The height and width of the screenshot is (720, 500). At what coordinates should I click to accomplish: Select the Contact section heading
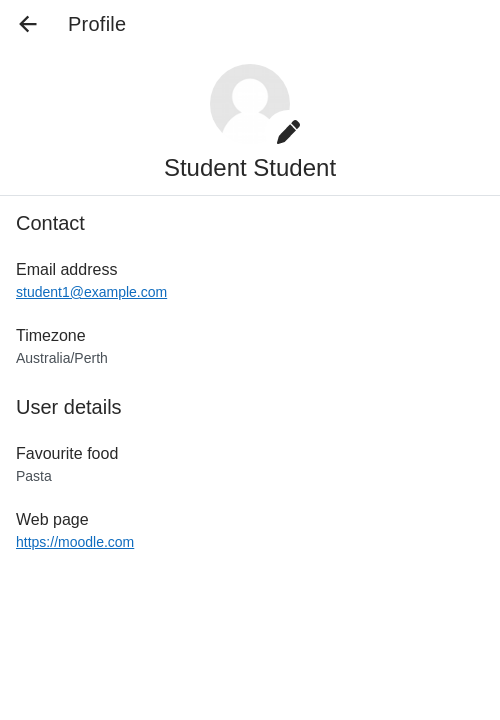[51, 224]
